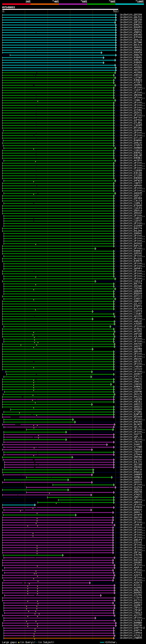
Task: Open hit UniRef100_A7U7M1
Action: (131, 595)
